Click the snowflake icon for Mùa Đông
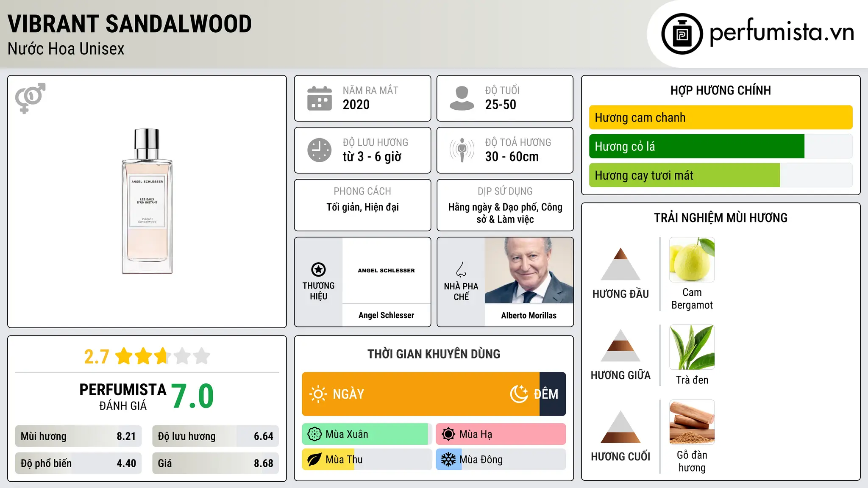The height and width of the screenshot is (488, 868). point(448,460)
